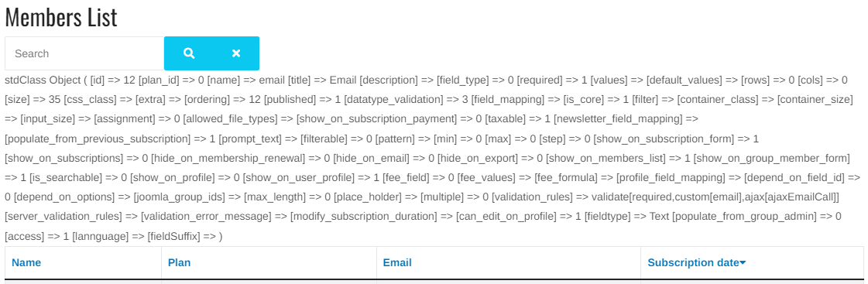868x284 pixels.
Task: Click the [can_edit_on_profile] debug entry
Action: point(506,217)
